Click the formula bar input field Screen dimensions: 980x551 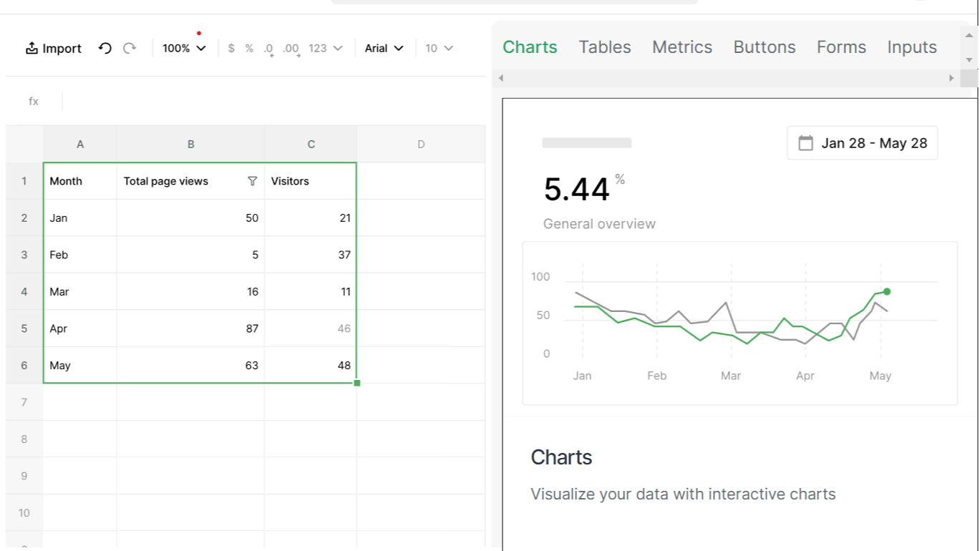(272, 101)
